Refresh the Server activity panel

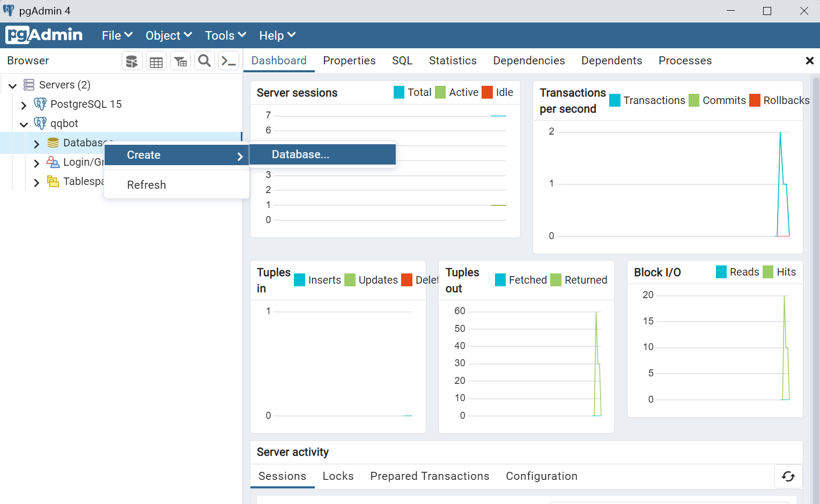pyautogui.click(x=788, y=476)
